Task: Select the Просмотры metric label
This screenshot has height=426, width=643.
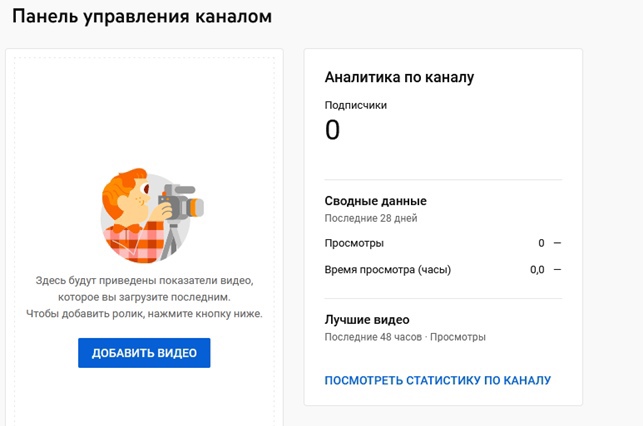Action: pos(354,243)
